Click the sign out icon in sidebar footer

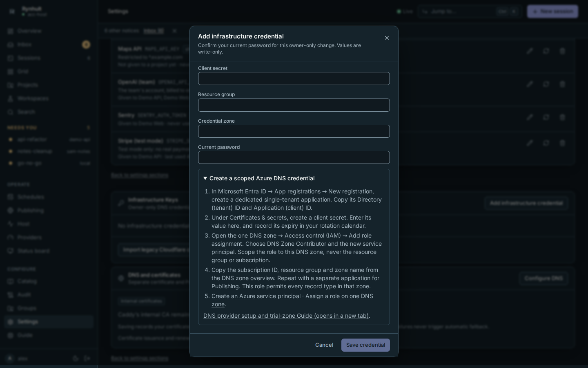pos(87,359)
